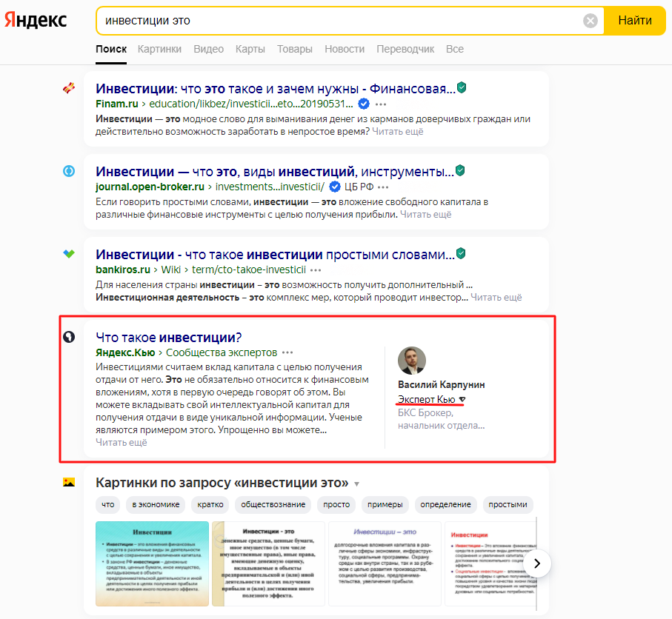Viewport: 672px width, 619px height.
Task: Click the green shield badge on the open-broker result
Action: tap(460, 170)
